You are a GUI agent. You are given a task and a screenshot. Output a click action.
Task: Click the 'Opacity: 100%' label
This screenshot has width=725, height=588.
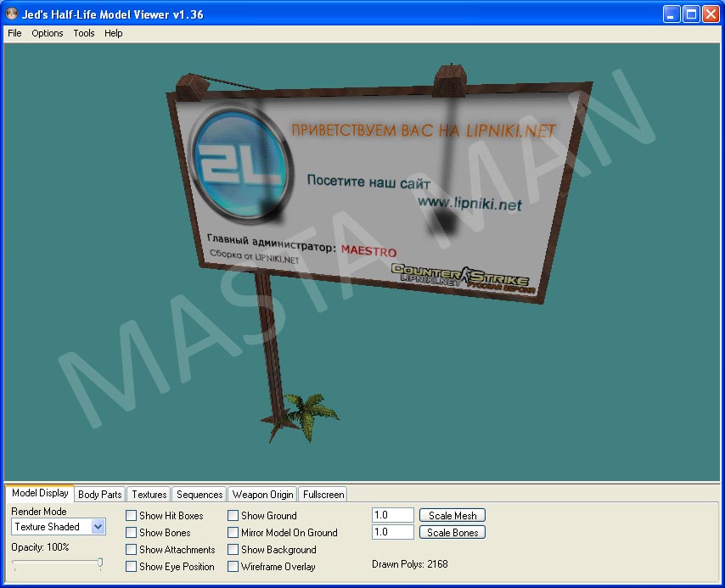tap(40, 547)
